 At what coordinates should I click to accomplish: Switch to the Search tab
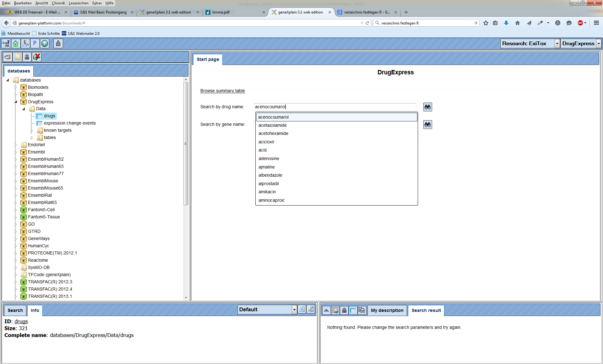[x=15, y=310]
